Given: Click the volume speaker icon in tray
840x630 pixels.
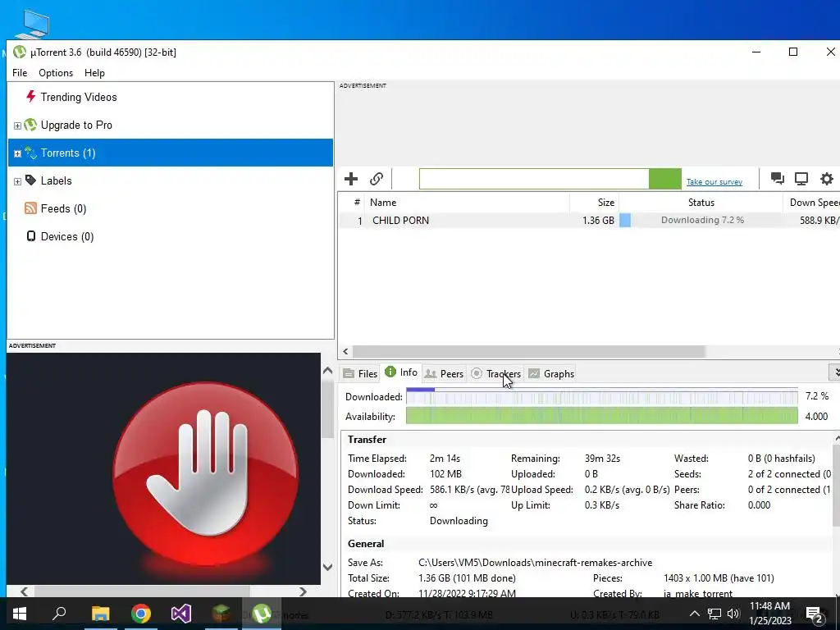Looking at the screenshot, I should (x=733, y=614).
